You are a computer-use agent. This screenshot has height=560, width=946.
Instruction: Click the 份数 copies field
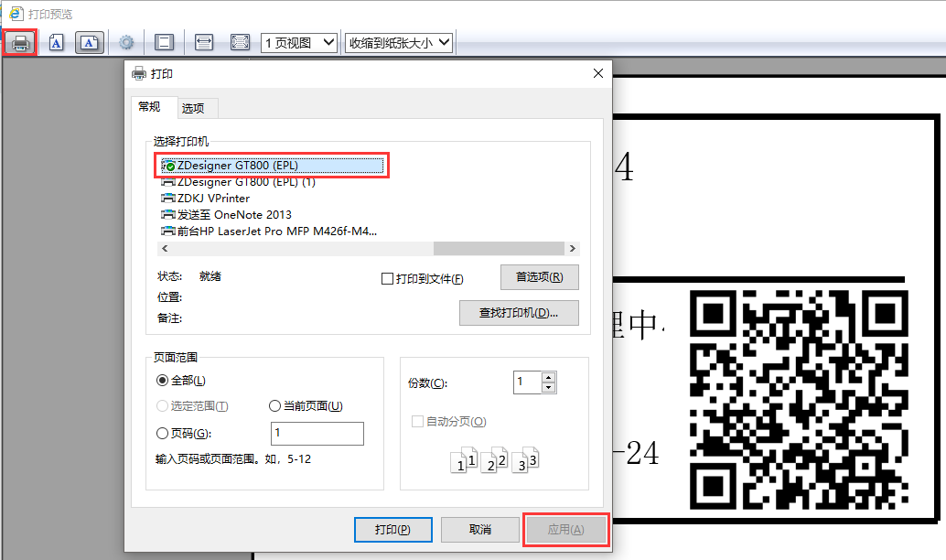click(527, 382)
